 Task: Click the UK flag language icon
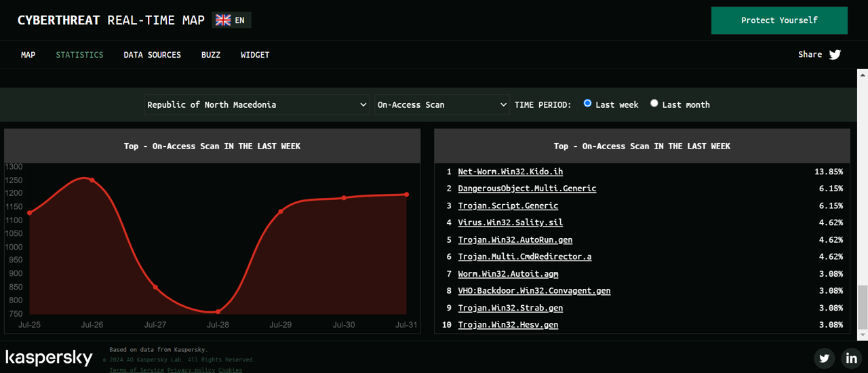[x=223, y=20]
